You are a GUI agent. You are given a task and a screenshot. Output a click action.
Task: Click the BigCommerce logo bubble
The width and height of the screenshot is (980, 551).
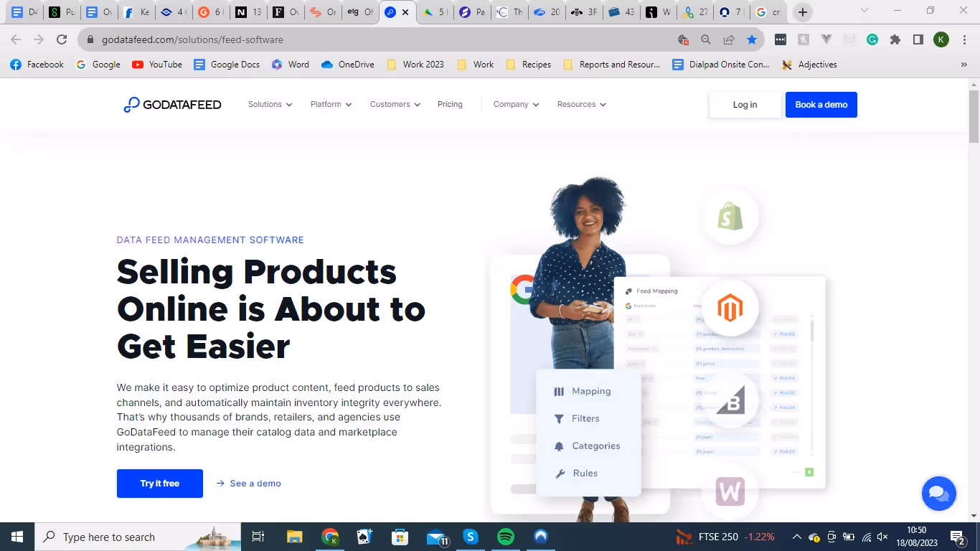click(730, 400)
